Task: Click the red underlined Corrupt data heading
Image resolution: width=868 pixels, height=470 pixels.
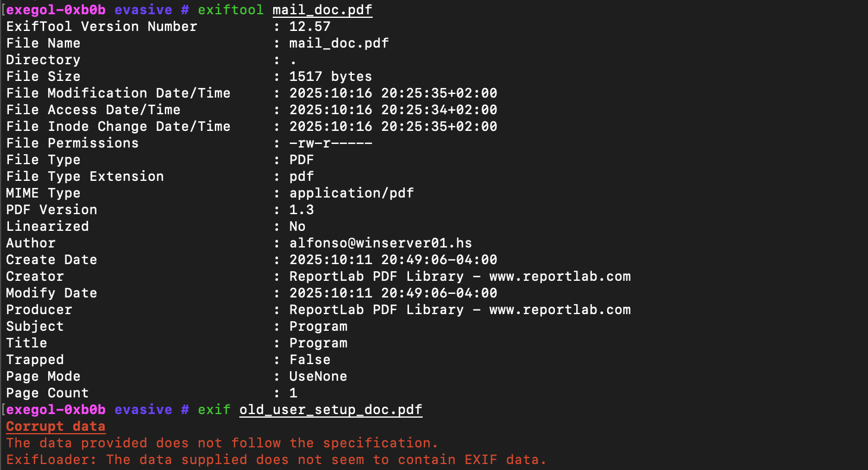Action: click(55, 427)
